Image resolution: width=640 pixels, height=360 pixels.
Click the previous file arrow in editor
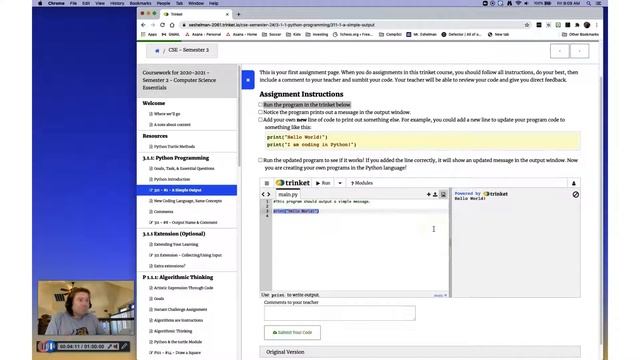point(263,194)
